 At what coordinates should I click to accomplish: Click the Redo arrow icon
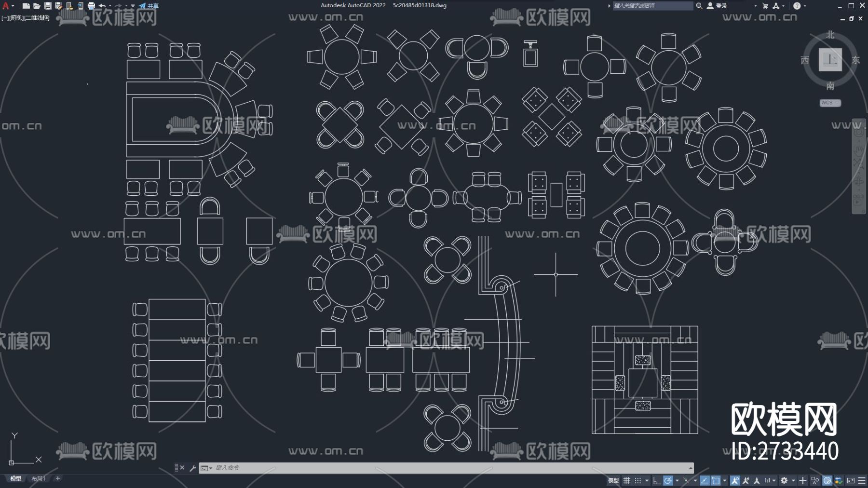pyautogui.click(x=119, y=6)
